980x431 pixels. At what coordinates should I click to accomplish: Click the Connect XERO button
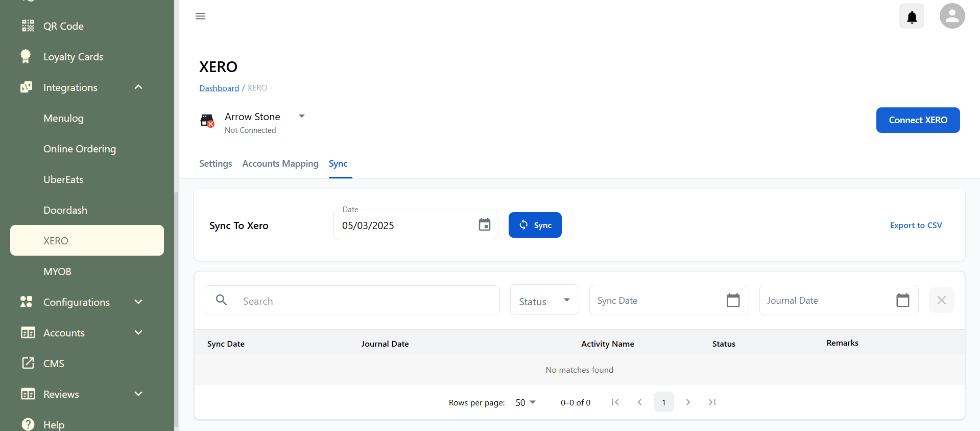[x=918, y=120]
